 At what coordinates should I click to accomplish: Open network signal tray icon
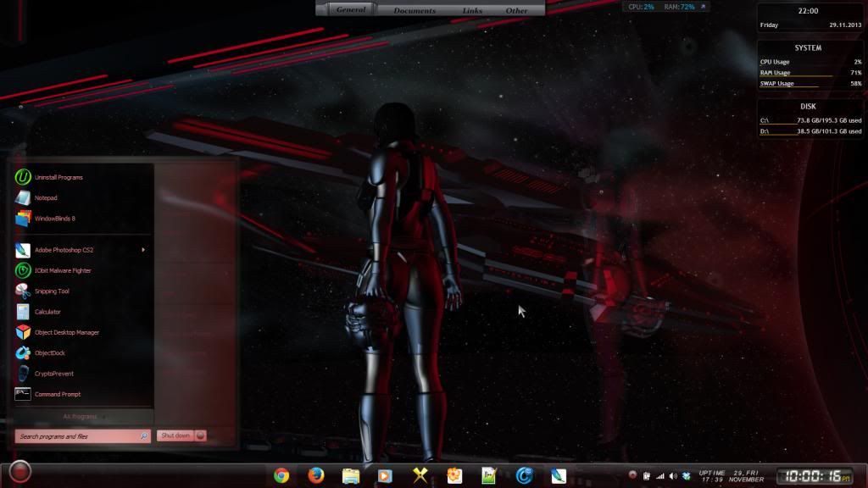point(659,476)
